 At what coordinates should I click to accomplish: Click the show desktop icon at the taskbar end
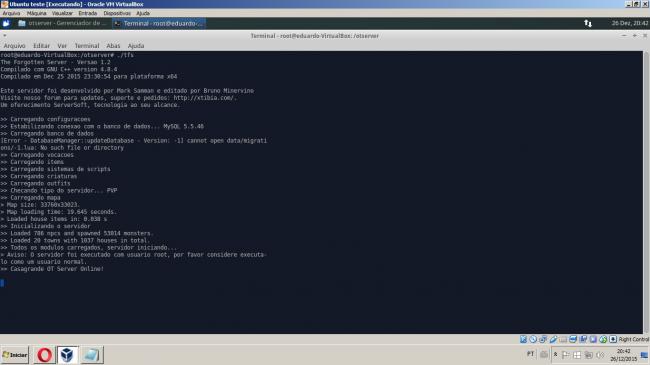click(644, 355)
